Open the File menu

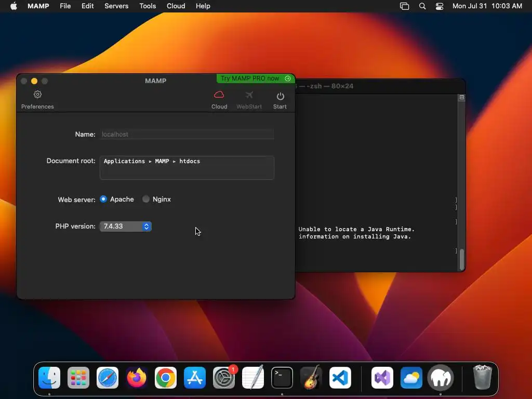point(65,6)
